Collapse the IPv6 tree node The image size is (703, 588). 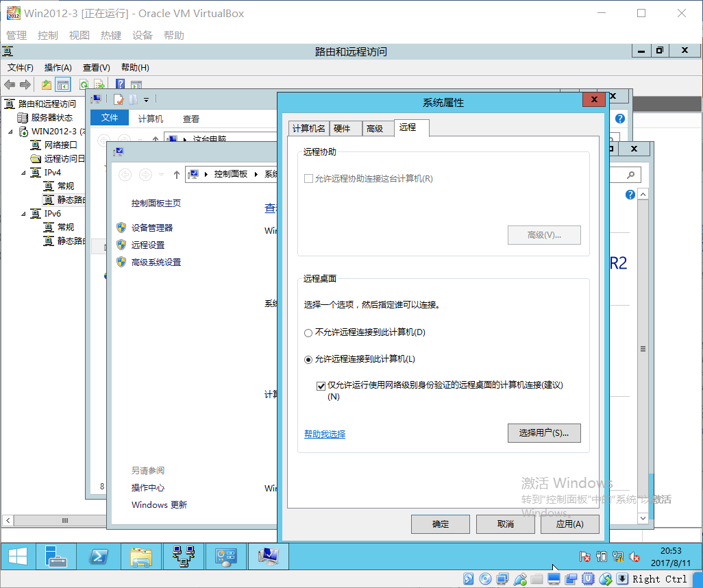(23, 214)
